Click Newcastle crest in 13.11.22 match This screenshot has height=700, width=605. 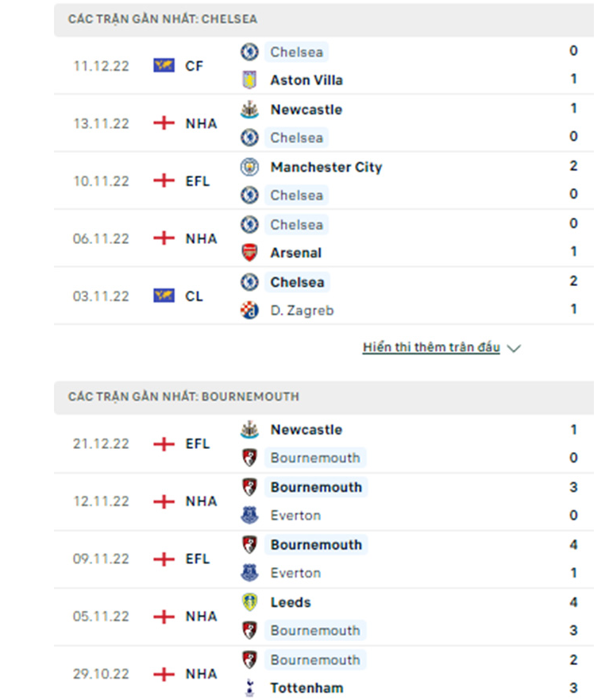click(x=249, y=110)
